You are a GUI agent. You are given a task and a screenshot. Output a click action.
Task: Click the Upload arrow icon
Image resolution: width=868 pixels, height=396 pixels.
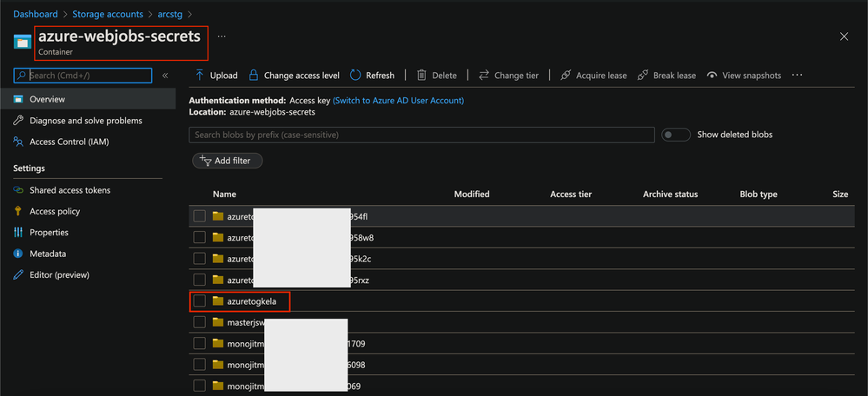pos(200,76)
